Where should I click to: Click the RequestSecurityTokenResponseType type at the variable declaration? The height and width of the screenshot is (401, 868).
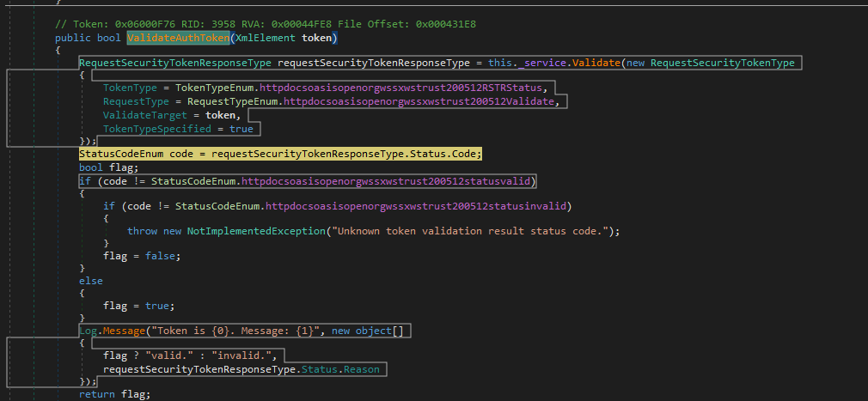(175, 63)
